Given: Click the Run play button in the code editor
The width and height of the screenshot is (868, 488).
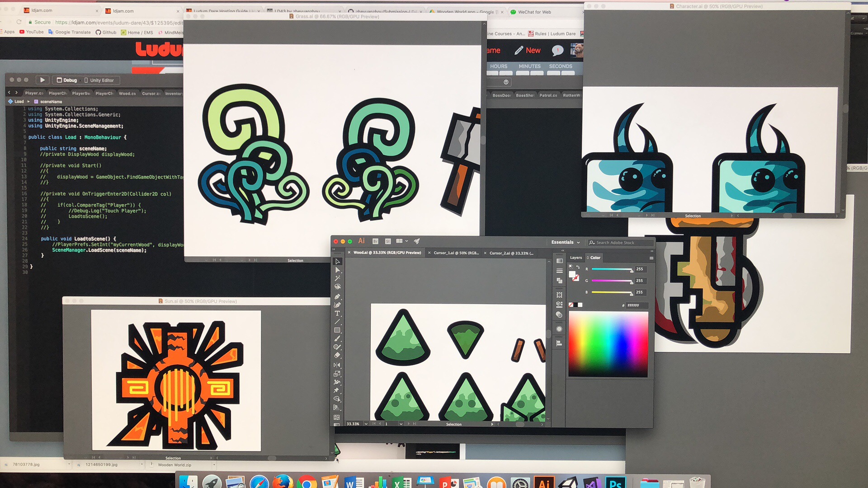Looking at the screenshot, I should coord(42,80).
